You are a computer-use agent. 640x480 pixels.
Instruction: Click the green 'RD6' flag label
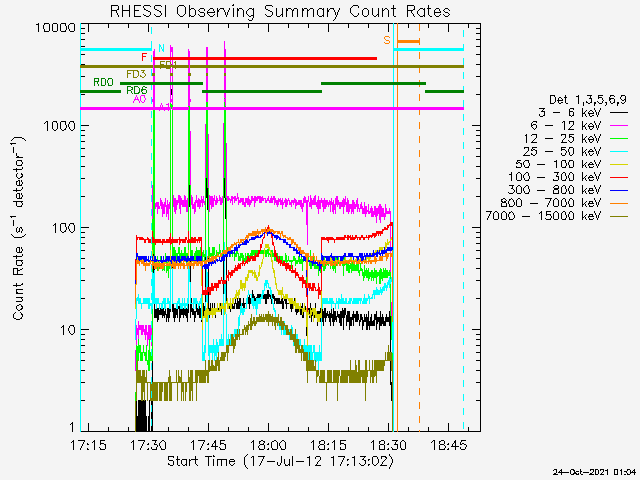tap(136, 90)
